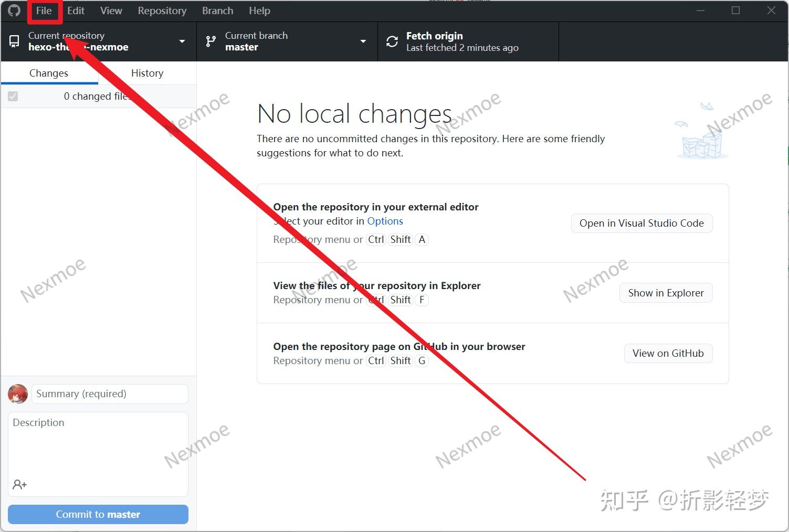The width and height of the screenshot is (789, 532).
Task: Expand the Current repository dropdown arrow
Action: coord(182,41)
